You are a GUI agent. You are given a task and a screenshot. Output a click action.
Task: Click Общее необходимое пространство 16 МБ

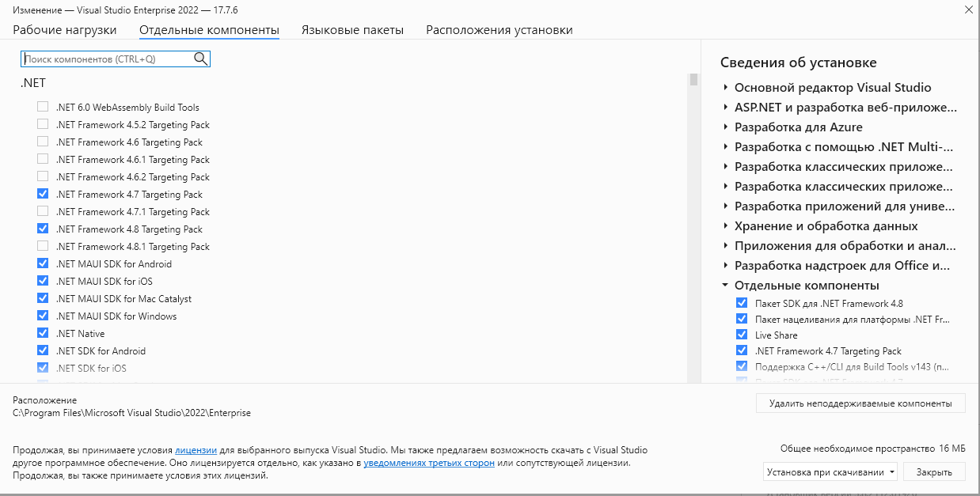872,448
